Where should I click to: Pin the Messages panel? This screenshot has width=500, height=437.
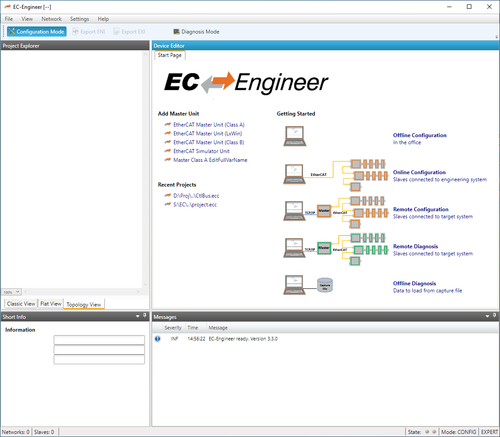(x=494, y=316)
